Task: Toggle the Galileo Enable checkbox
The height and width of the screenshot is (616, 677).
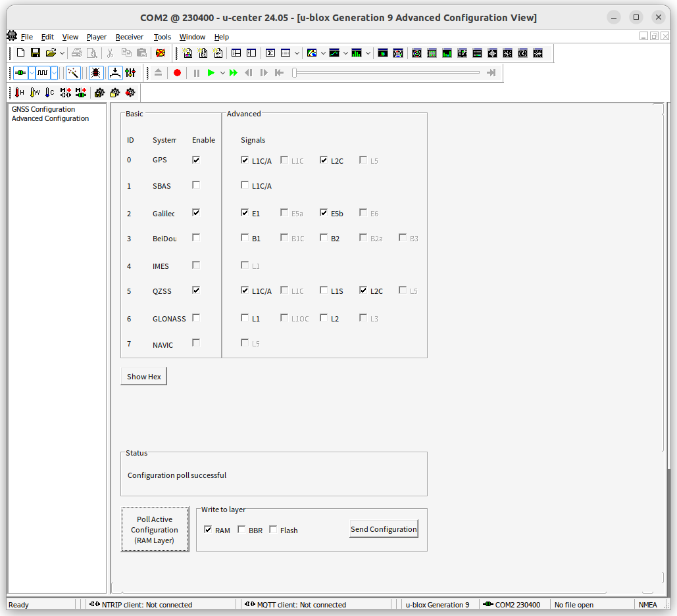Action: [196, 212]
